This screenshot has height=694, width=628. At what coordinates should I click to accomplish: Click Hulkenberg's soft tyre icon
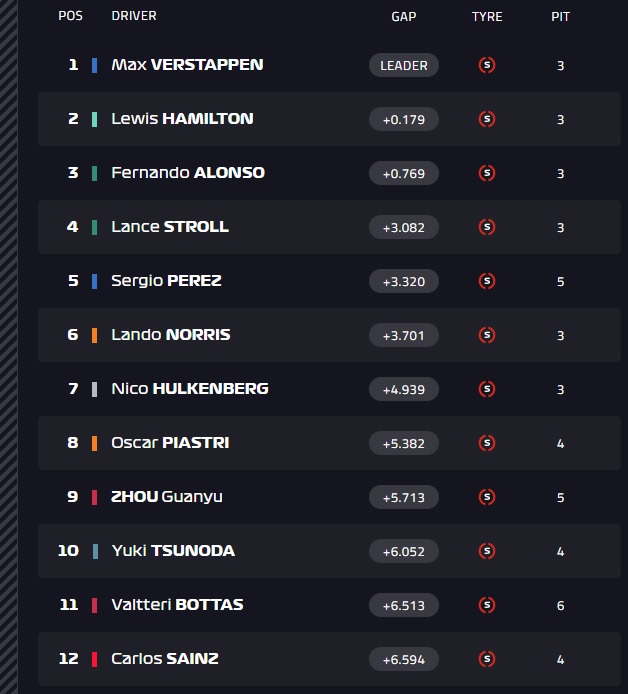click(x=487, y=389)
